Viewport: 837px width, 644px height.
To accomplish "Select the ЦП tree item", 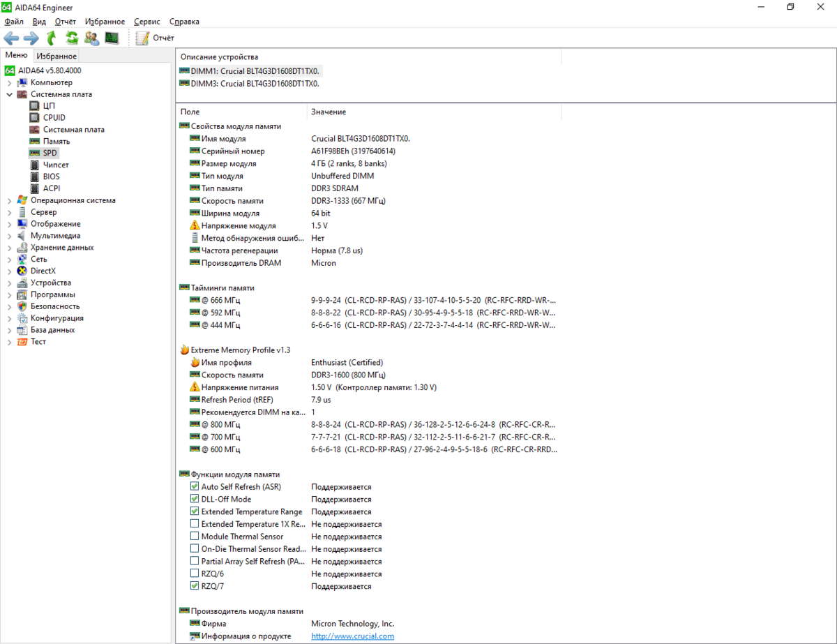I will pos(49,105).
